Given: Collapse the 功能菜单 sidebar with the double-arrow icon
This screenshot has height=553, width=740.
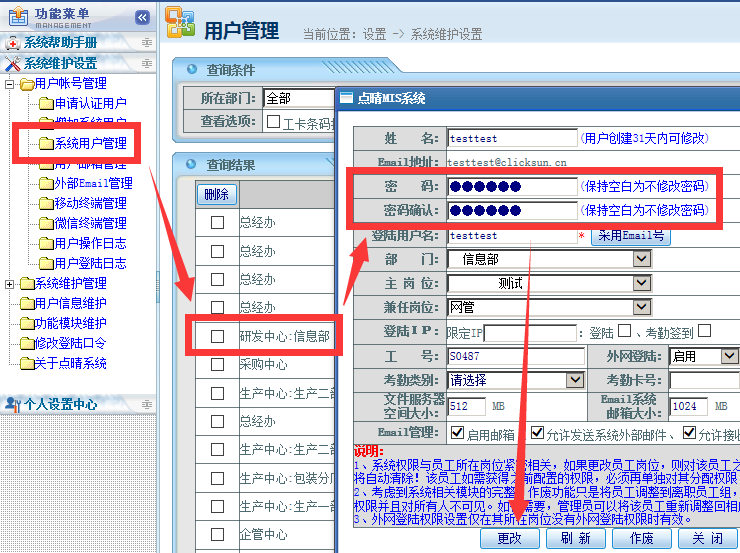Looking at the screenshot, I should click(142, 17).
